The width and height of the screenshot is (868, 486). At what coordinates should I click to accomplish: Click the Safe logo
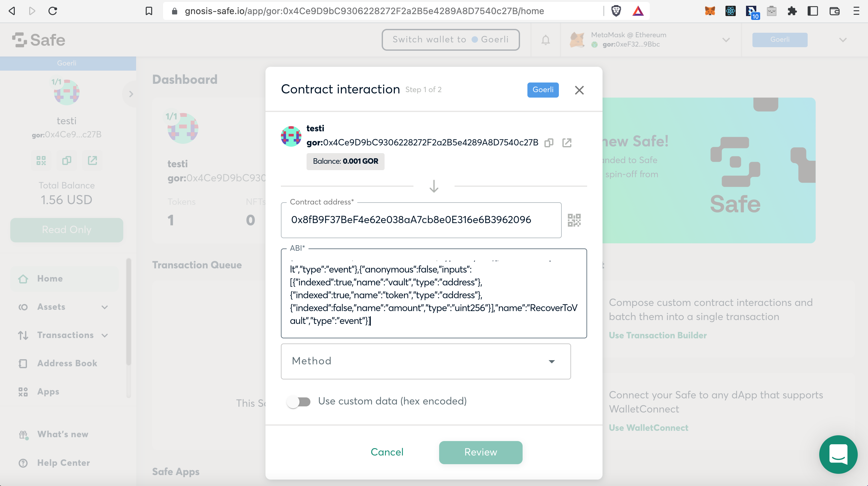tap(39, 40)
